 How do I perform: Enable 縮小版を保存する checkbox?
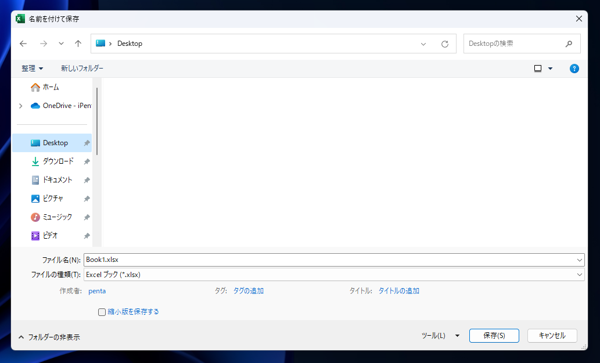pos(102,312)
